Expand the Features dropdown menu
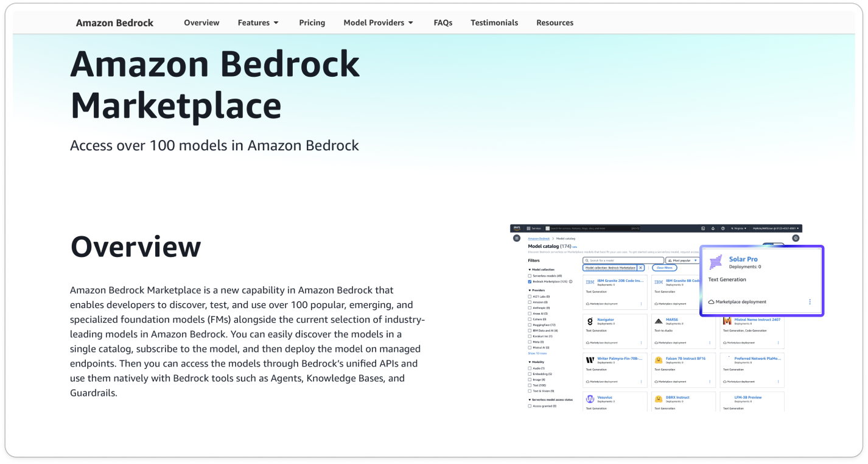868x464 pixels. [258, 23]
